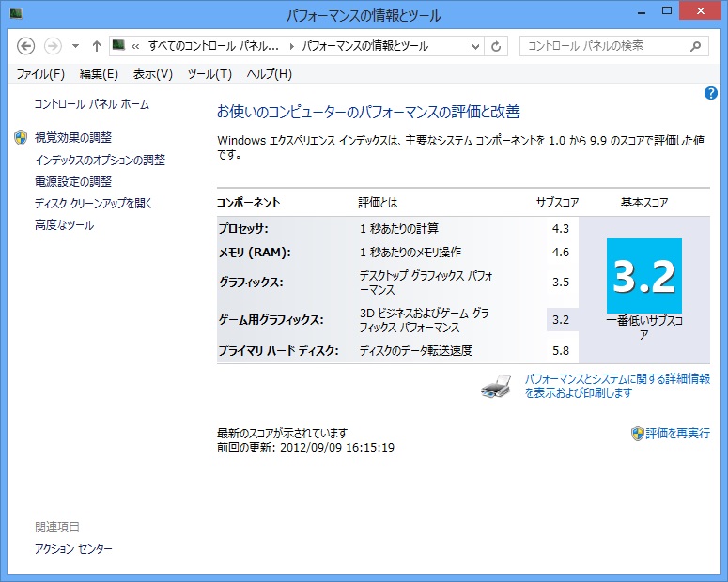
Task: Click the 3.2 base score tile
Action: (x=644, y=276)
